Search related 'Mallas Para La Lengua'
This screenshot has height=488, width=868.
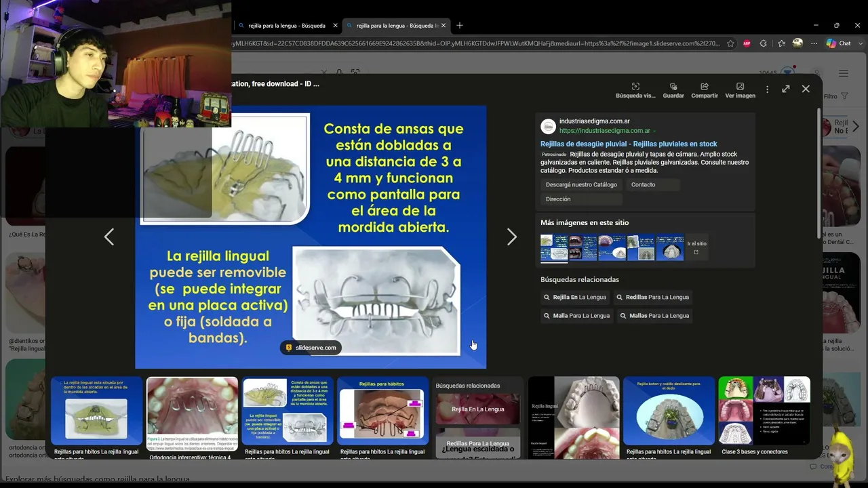(x=654, y=315)
